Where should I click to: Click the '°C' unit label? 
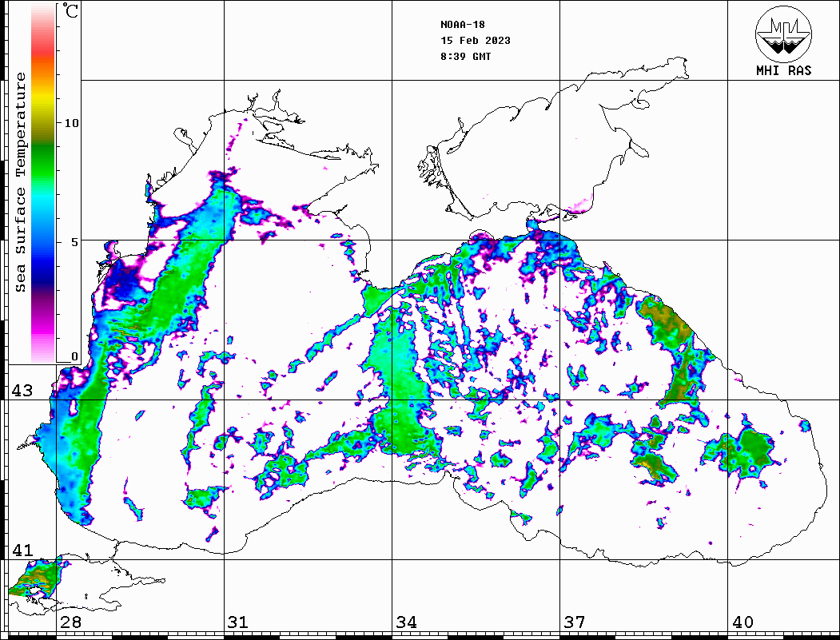[70, 10]
